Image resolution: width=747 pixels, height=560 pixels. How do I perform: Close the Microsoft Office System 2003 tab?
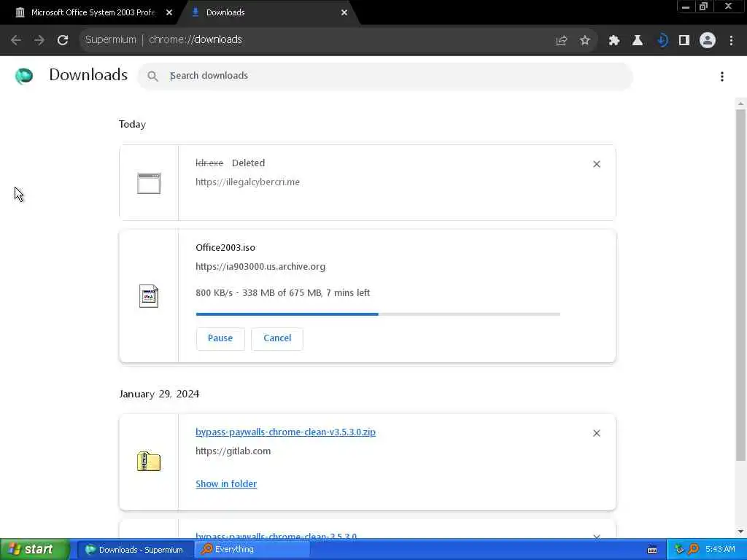click(169, 13)
